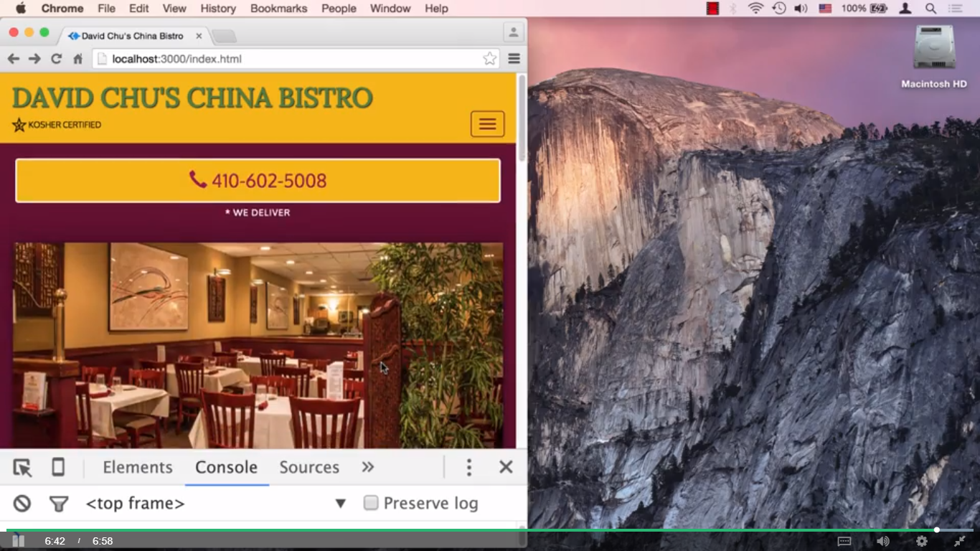
Task: Open Chrome's hamburger settings menu
Action: (514, 59)
